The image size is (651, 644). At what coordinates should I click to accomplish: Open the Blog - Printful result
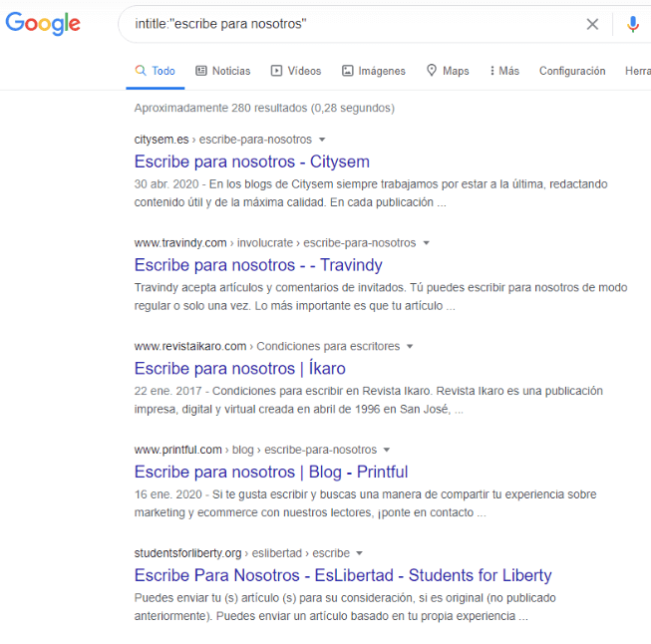[x=271, y=472]
